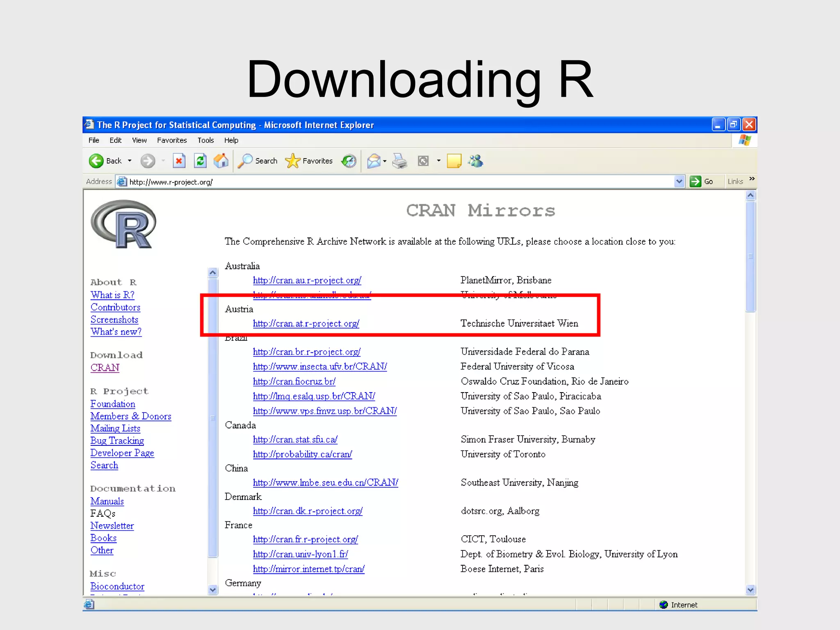Click the main scrollbar down arrow

pos(751,590)
